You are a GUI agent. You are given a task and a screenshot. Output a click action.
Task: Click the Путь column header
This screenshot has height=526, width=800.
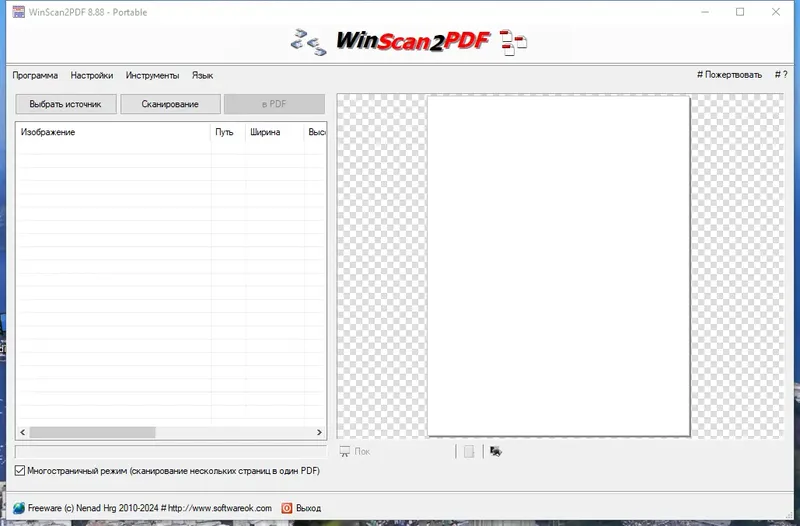228,132
